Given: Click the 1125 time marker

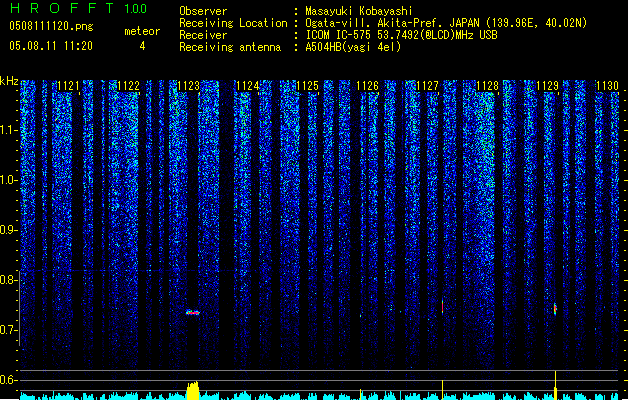Looking at the screenshot, I should click(x=307, y=86).
